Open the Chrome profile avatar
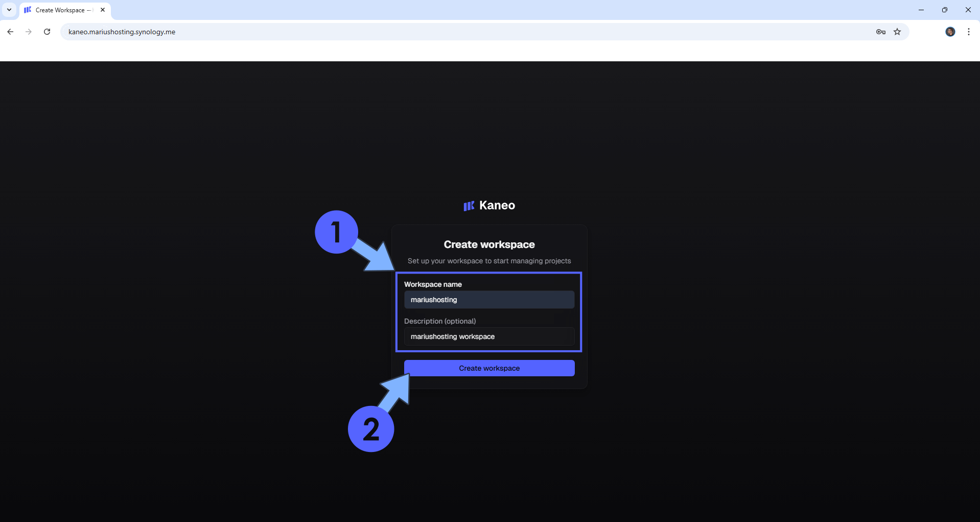 (950, 32)
